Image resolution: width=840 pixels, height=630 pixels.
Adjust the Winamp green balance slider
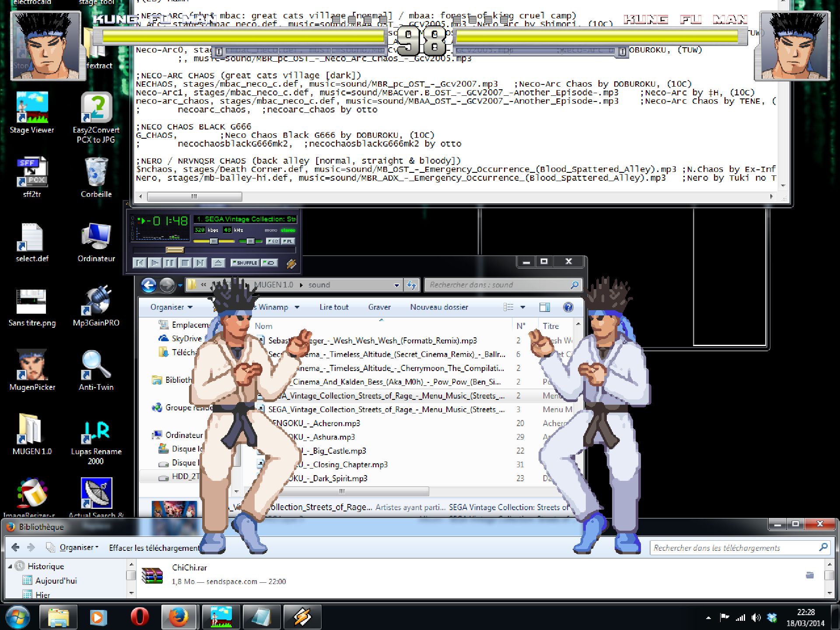tap(250, 241)
